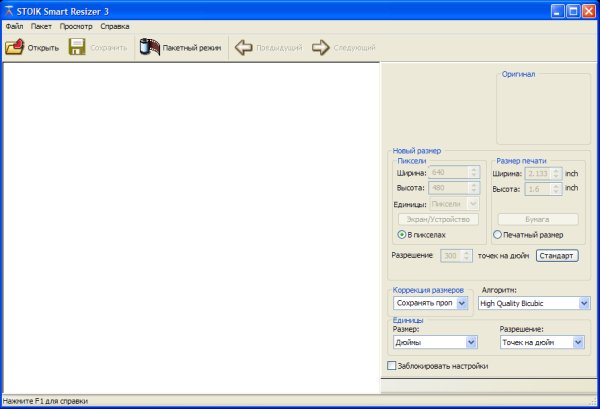600x409 pixels.
Task: Click the Batch mode film icon
Action: pos(150,47)
